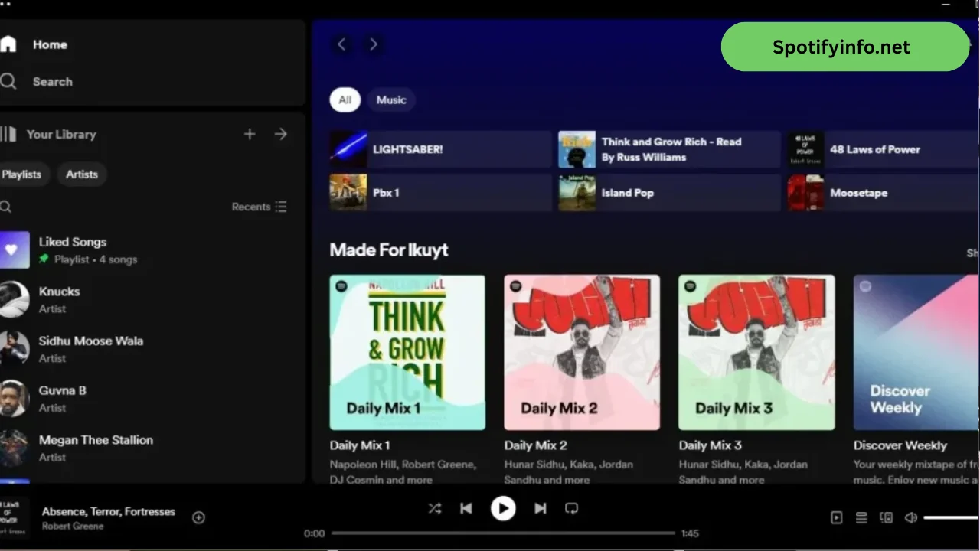Open the Think and Grow Rich tile
Screen dimensions: 980x551
tap(669, 149)
